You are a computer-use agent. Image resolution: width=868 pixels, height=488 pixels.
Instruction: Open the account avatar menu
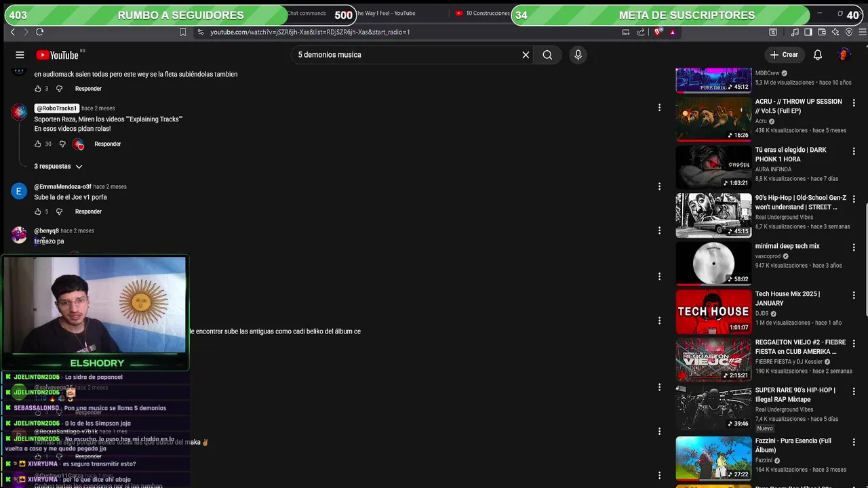(x=844, y=55)
